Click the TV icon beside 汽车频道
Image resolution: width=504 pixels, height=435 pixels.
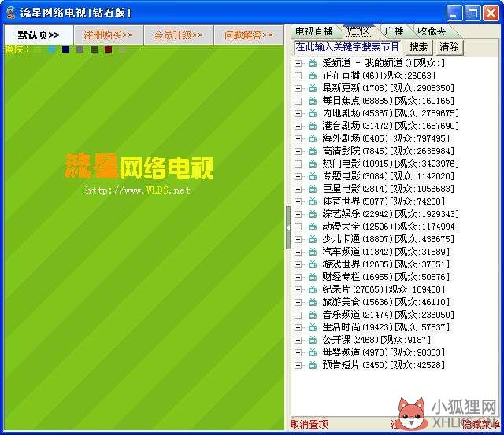313,252
